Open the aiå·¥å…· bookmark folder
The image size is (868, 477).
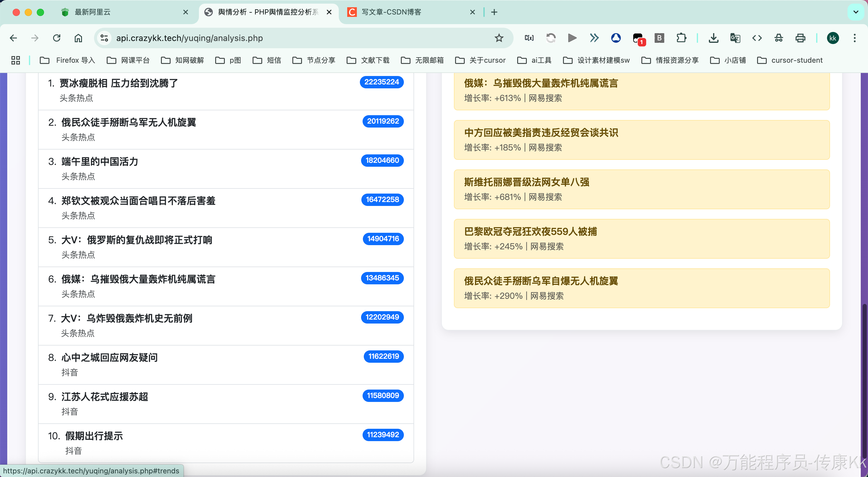[534, 60]
